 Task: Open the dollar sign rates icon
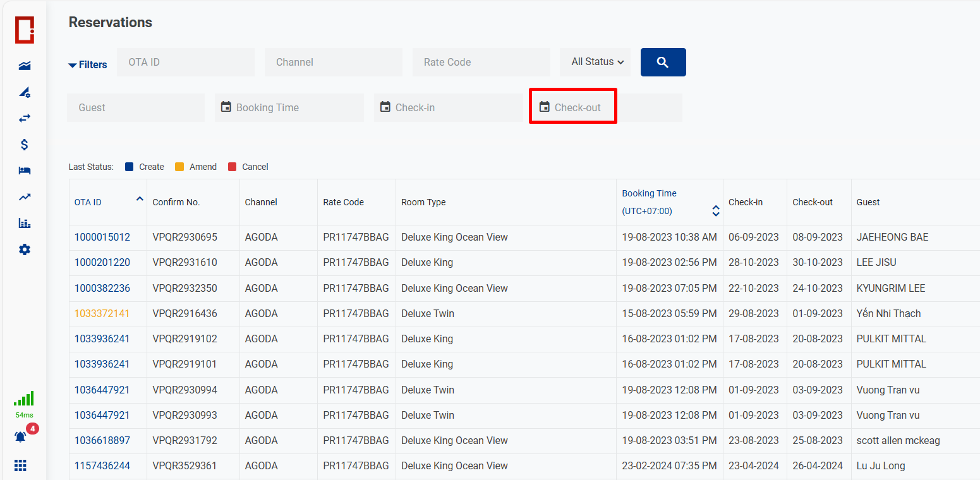click(24, 145)
